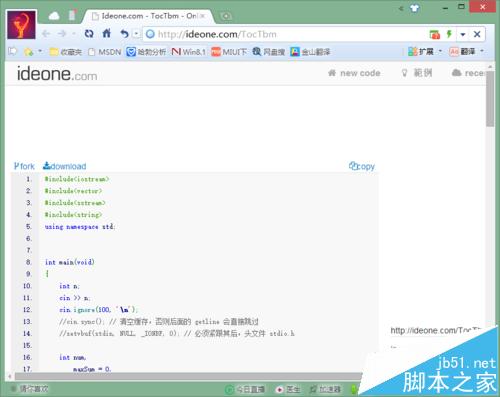Open the user avatar profile picture
The width and height of the screenshot is (500, 397).
21,24
